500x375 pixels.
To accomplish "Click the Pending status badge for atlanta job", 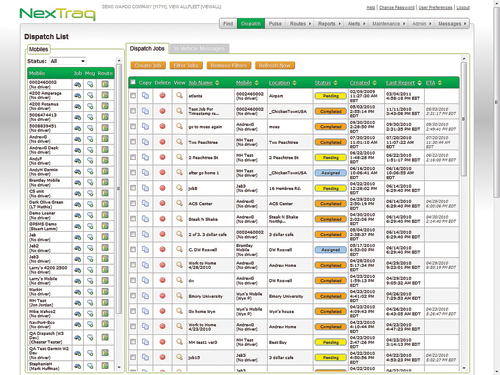I will coord(330,96).
